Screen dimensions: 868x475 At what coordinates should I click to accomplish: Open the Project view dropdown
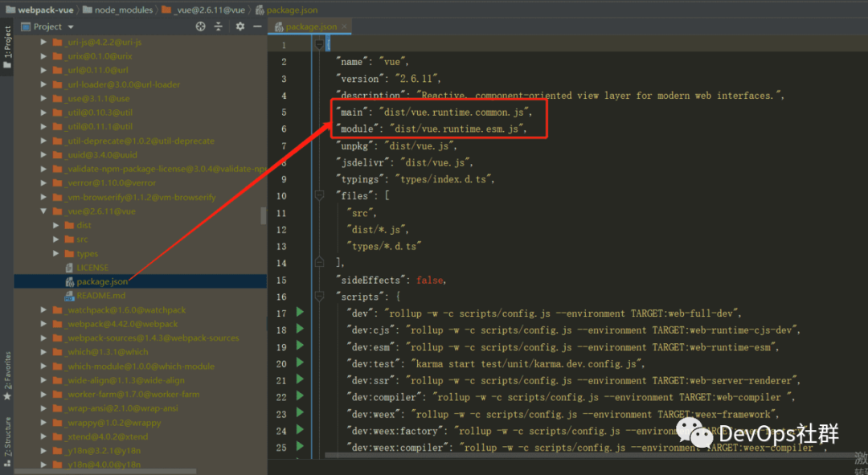coord(70,27)
